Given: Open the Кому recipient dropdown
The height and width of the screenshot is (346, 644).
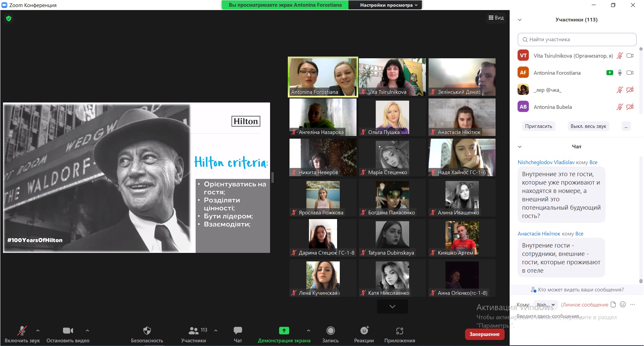Looking at the screenshot, I should coord(545,305).
